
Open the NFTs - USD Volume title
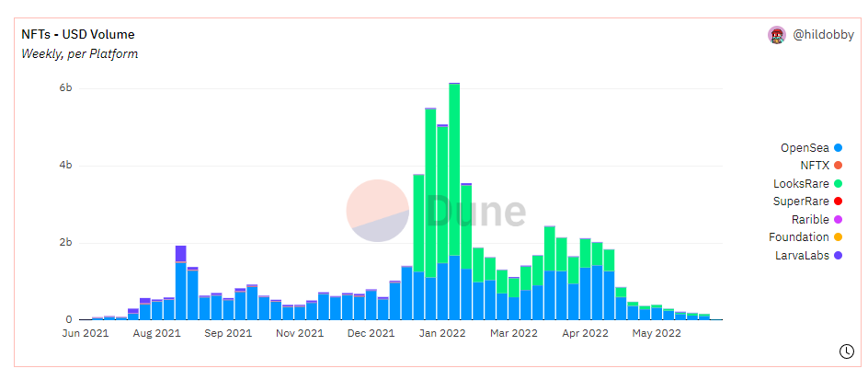[78, 34]
